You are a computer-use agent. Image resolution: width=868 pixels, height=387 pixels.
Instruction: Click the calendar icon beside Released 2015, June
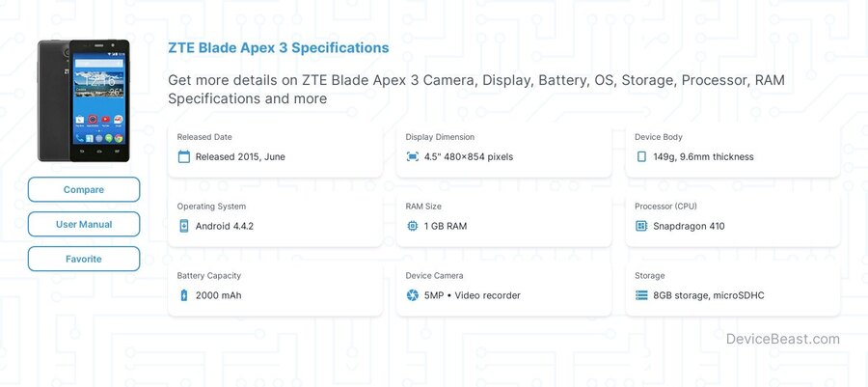[x=184, y=156]
